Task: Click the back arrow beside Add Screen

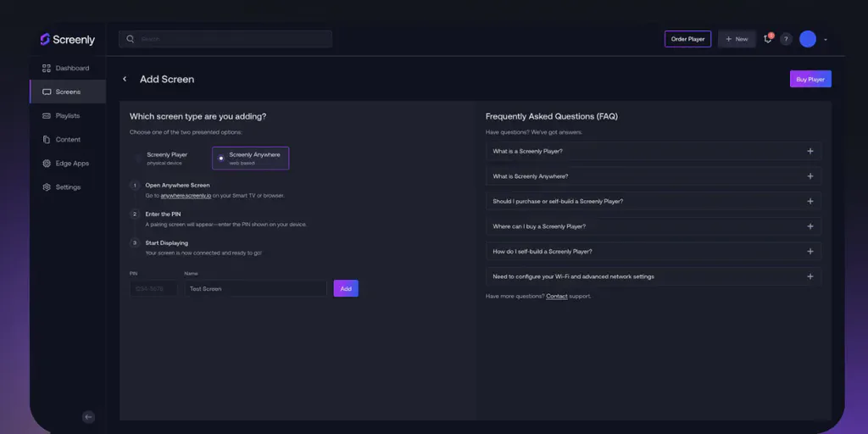Action: (x=125, y=79)
